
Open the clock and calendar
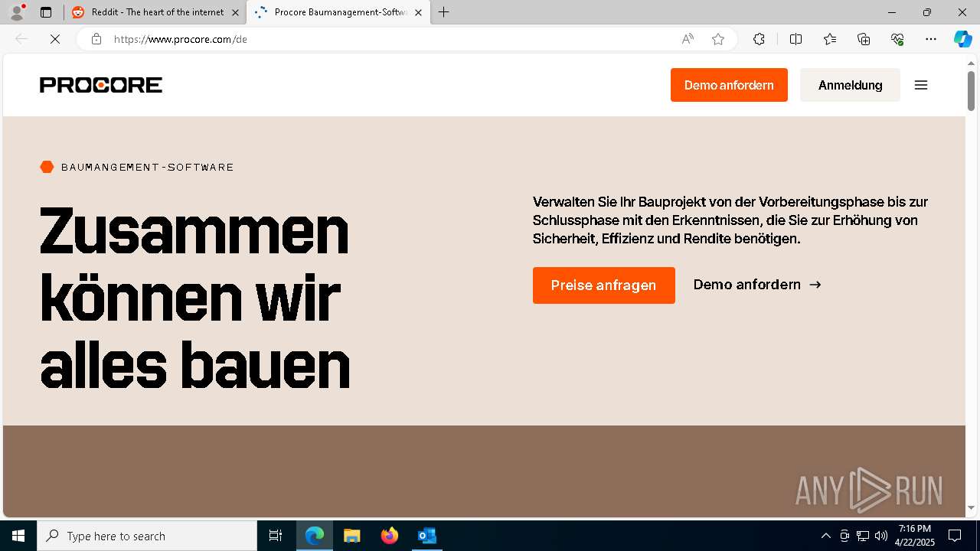point(915,536)
